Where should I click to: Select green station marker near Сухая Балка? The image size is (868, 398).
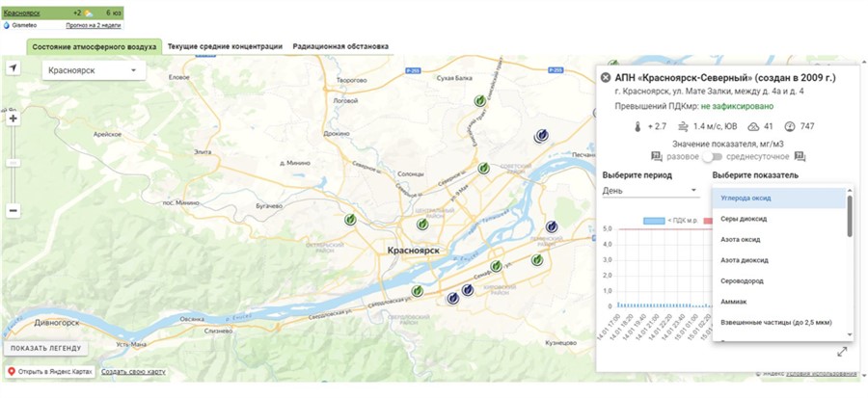pyautogui.click(x=480, y=100)
